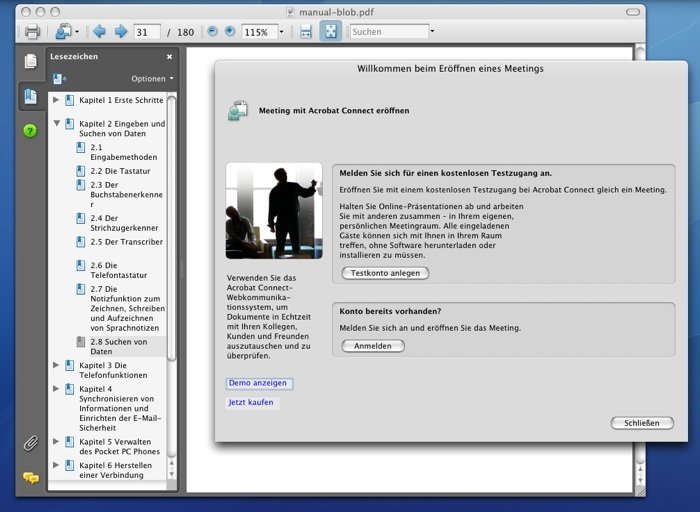Expand Kapitel 1 Erste Schritte
This screenshot has height=512, width=700.
click(56, 100)
